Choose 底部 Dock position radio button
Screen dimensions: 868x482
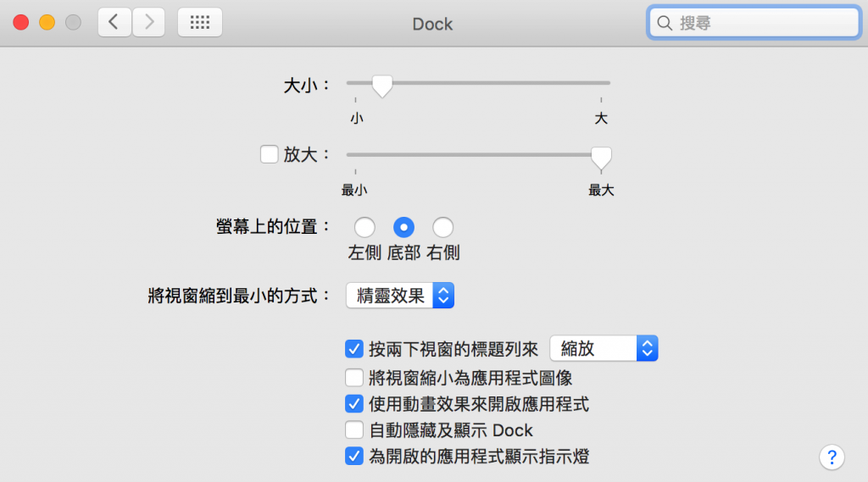403,227
